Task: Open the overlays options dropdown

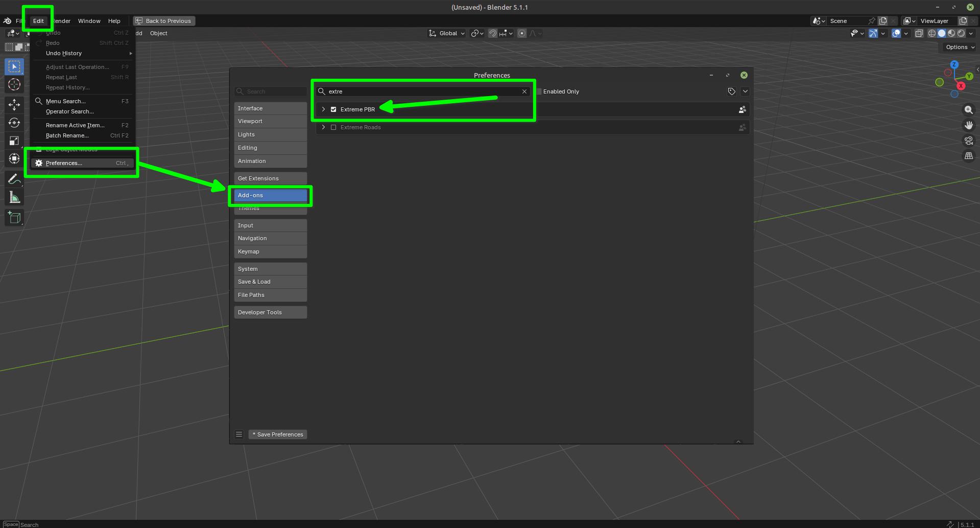Action: tap(906, 33)
